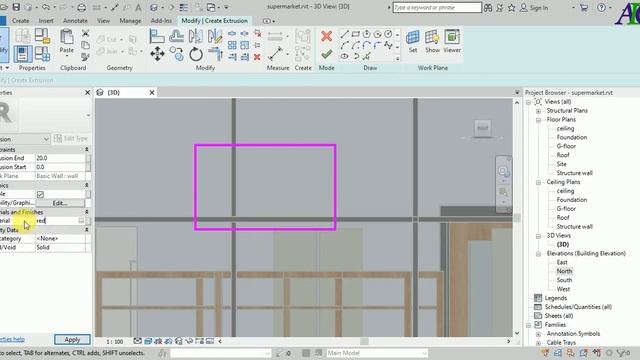Collapse the Ceiling Plans tree node
This screenshot has width=640, height=360.
[x=538, y=182]
